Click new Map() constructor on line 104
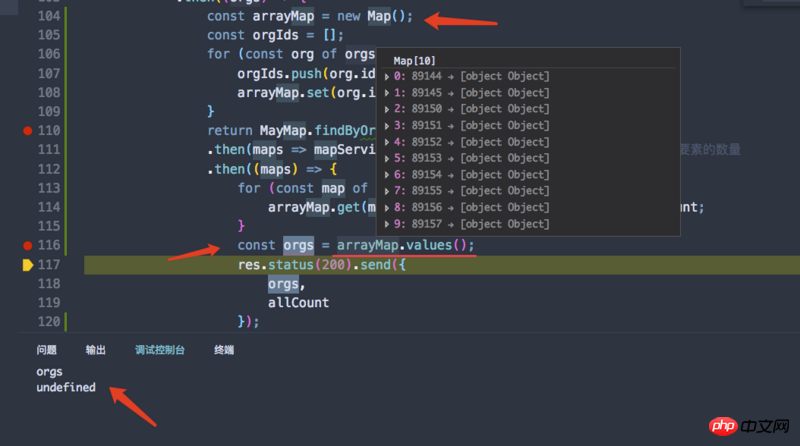Viewport: 800px width, 446px height. pyautogui.click(x=371, y=16)
